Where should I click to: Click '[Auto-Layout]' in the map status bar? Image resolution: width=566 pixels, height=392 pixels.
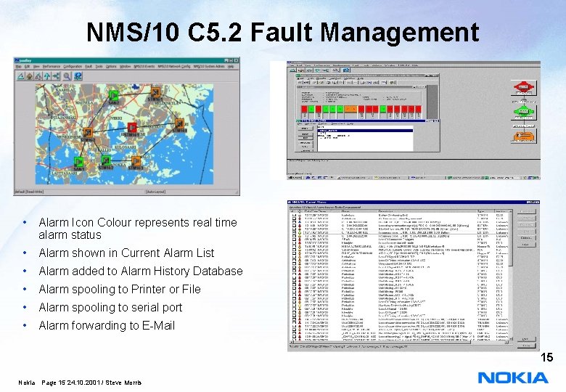coord(155,192)
